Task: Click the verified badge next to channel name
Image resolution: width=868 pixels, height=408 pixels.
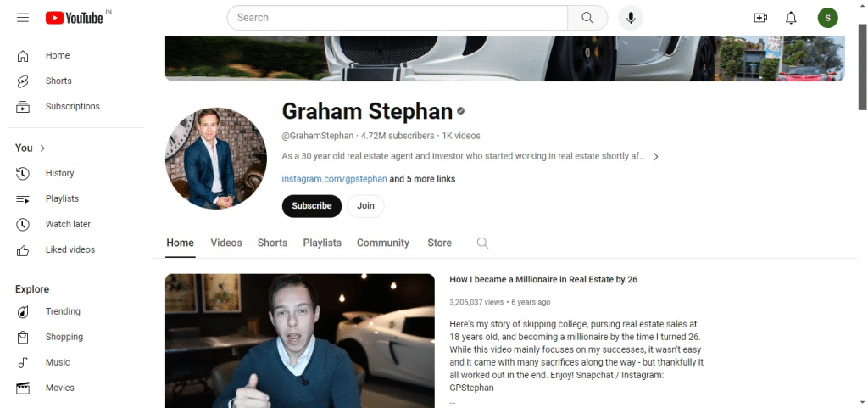Action: [x=460, y=111]
